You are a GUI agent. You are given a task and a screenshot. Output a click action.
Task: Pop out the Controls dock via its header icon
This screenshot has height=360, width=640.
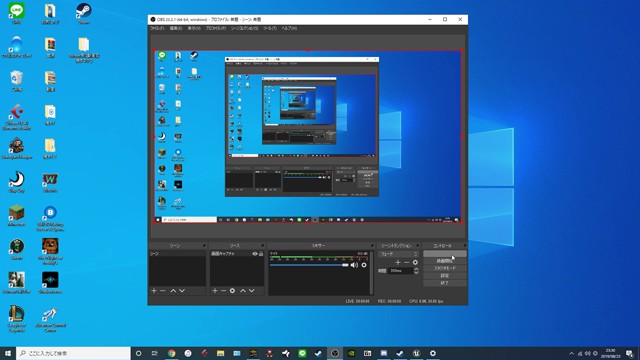pos(464,246)
